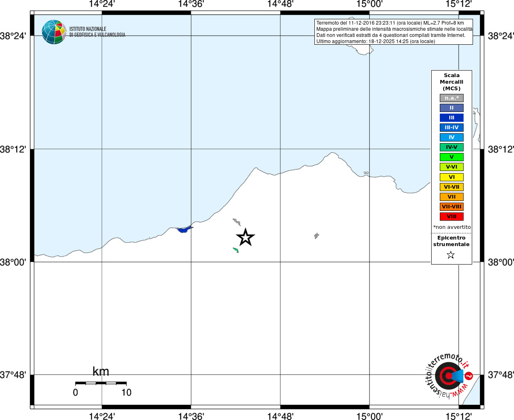Click the right 37°48' latitude label
514x420 pixels.
[x=501, y=375]
